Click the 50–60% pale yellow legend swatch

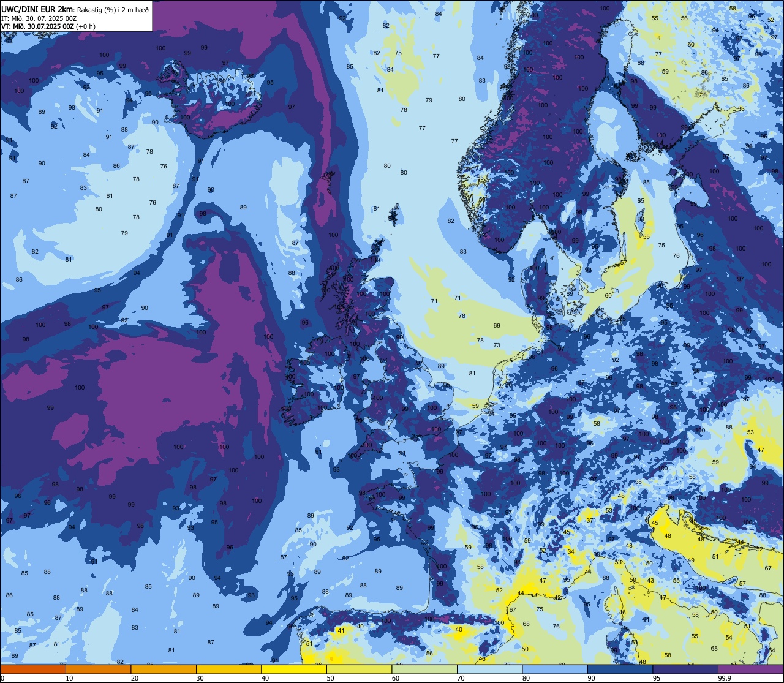pyautogui.click(x=359, y=669)
